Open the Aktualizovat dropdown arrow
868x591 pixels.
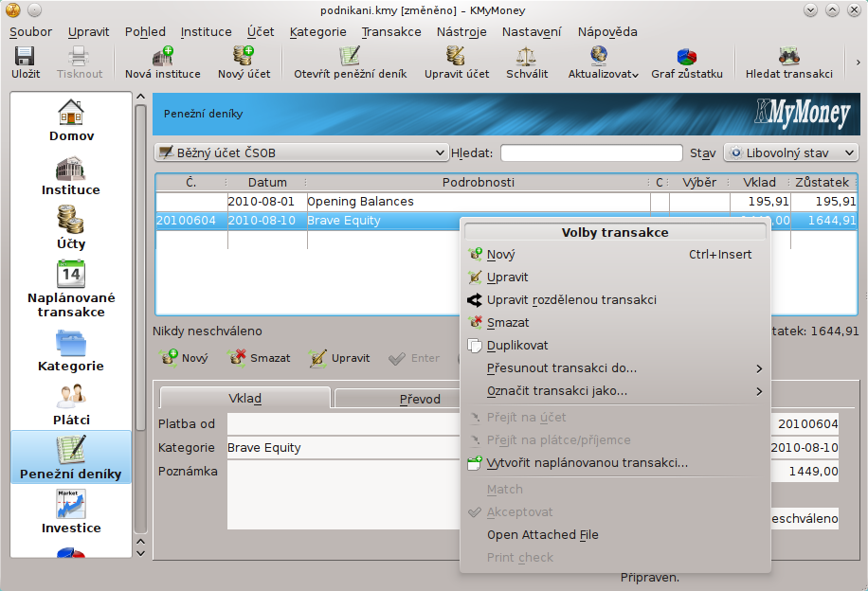click(636, 75)
